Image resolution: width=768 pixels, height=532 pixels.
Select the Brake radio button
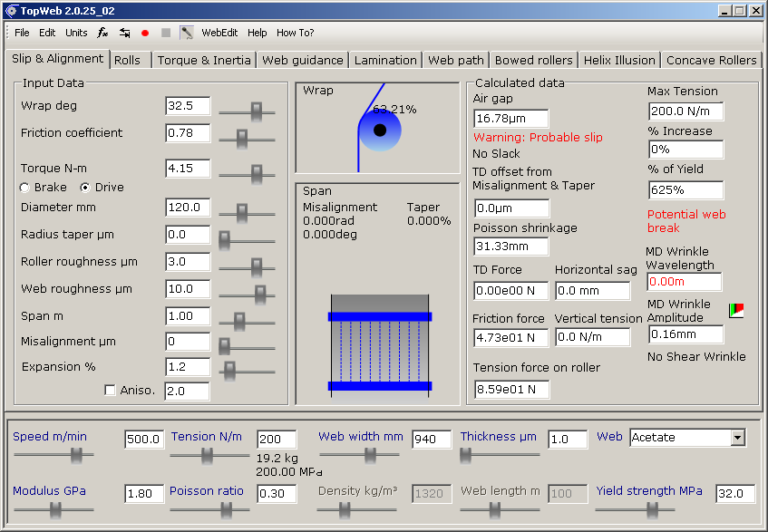24,188
